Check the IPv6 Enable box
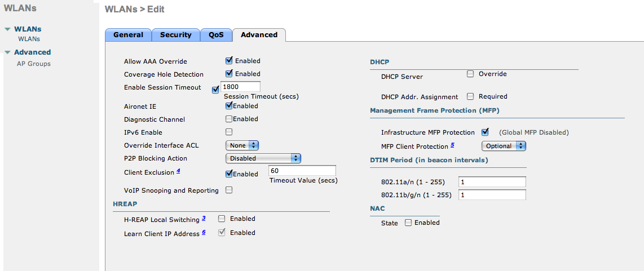The width and height of the screenshot is (644, 271). pyautogui.click(x=229, y=132)
